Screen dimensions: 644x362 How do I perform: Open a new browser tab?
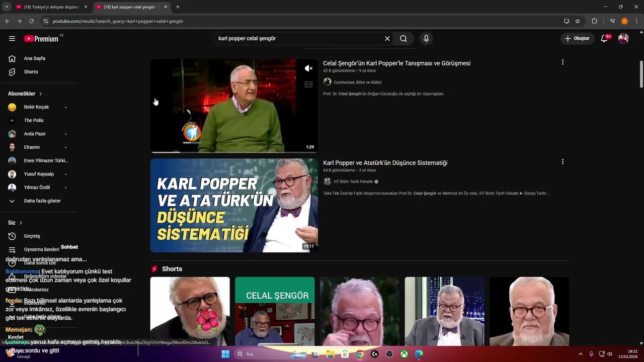point(178,7)
